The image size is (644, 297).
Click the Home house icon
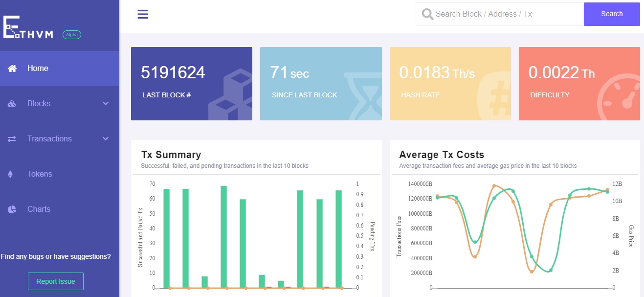coord(12,69)
